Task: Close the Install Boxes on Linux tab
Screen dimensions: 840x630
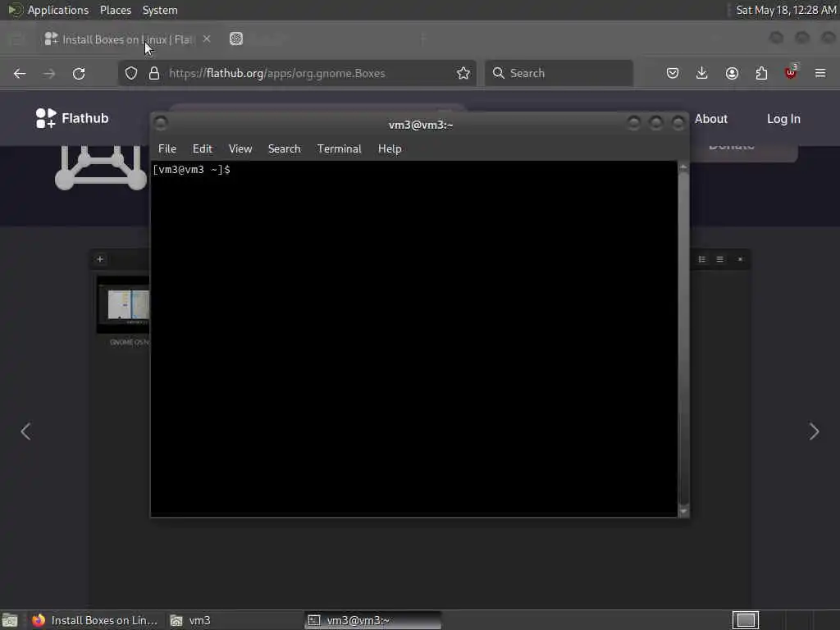Action: coord(207,39)
